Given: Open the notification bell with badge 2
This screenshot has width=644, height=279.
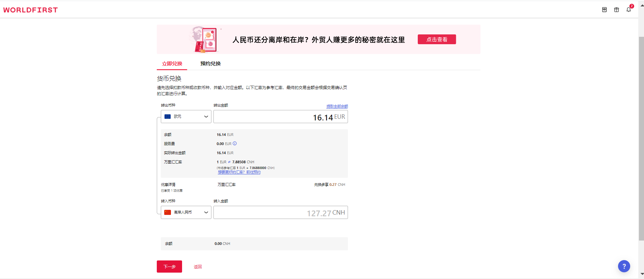Looking at the screenshot, I should (629, 9).
